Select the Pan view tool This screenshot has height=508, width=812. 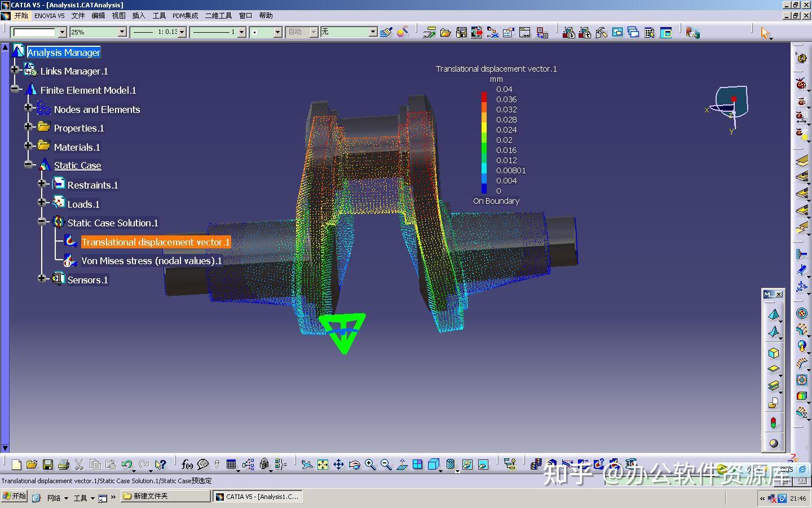(x=338, y=465)
